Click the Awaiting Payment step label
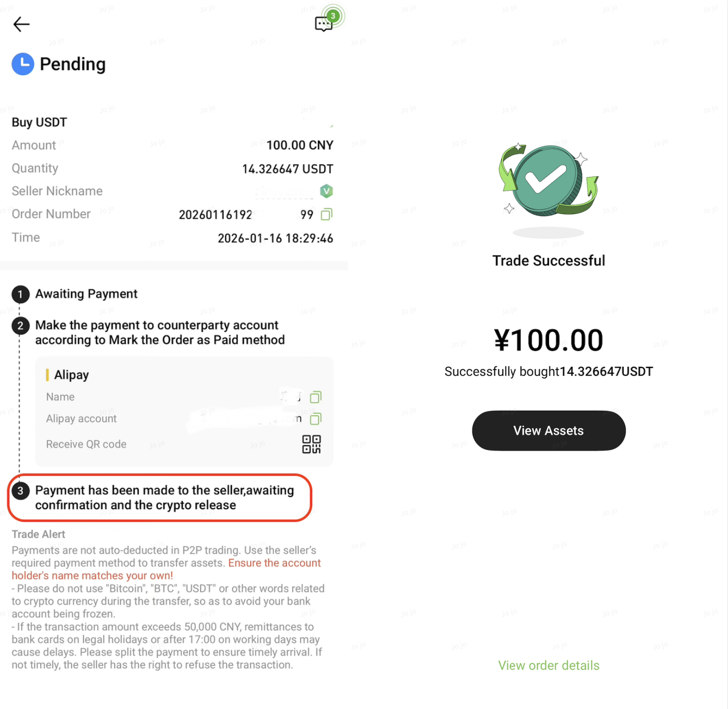The image size is (728, 709). click(86, 294)
